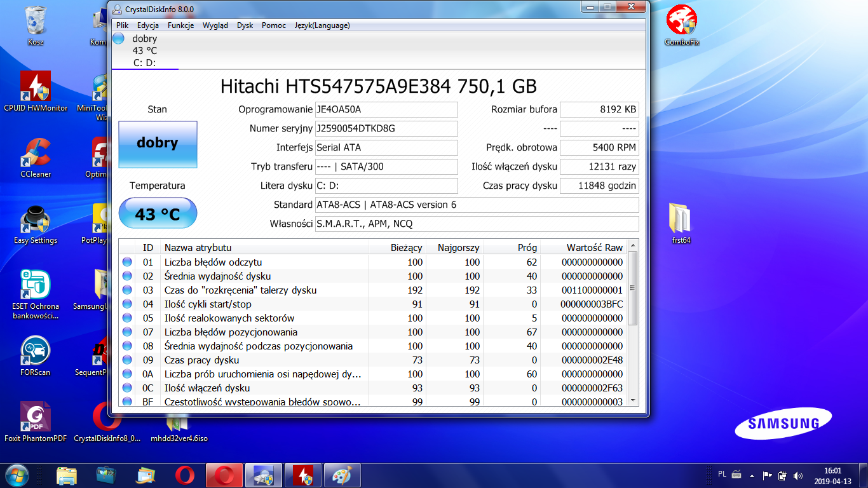The image size is (868, 488).
Task: Select the Easy Settings desktop icon
Action: tap(36, 224)
